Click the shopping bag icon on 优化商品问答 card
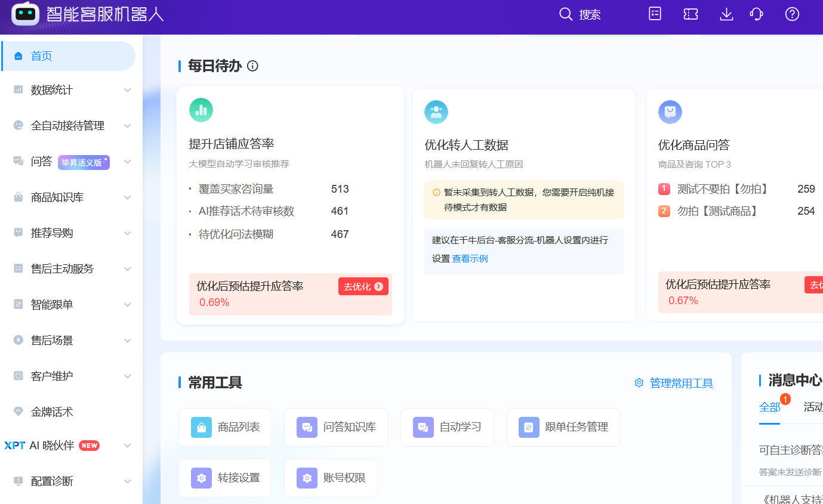 tap(670, 112)
